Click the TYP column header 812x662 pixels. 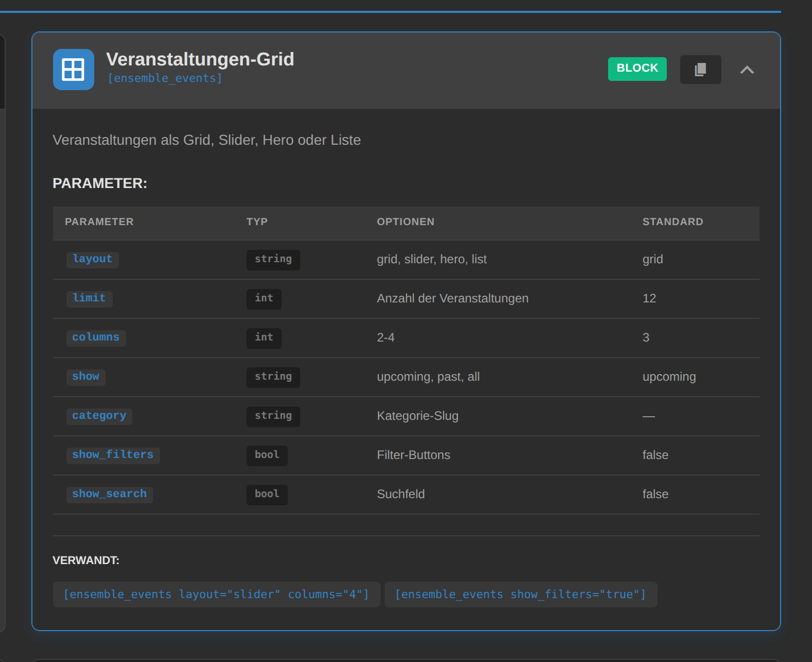tap(256, 222)
